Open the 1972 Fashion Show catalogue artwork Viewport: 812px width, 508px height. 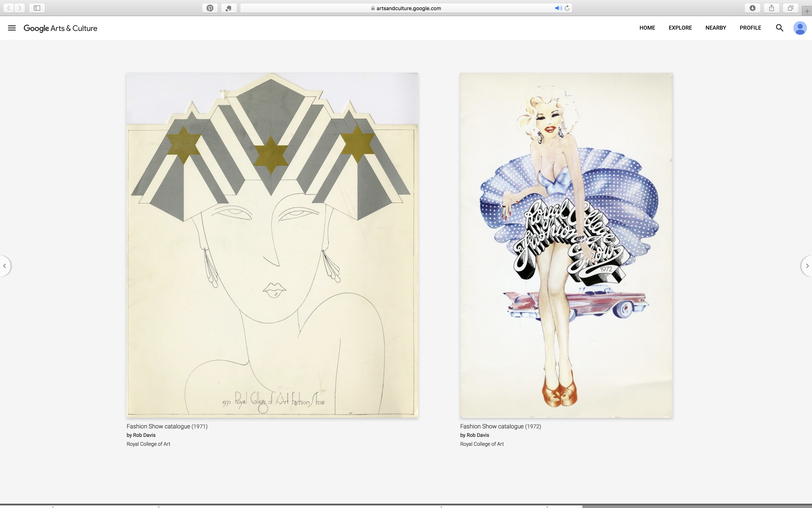click(566, 245)
